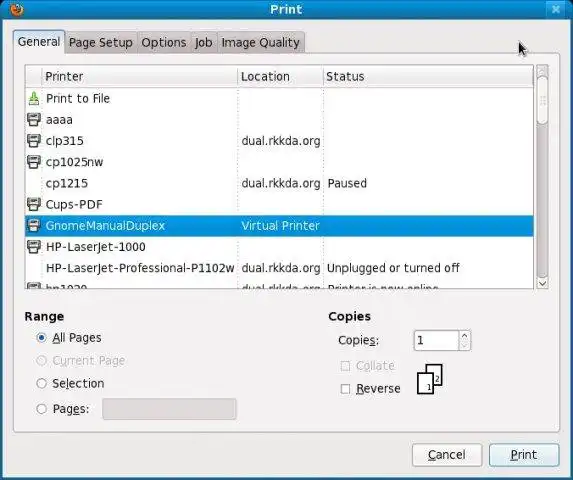Click the scroll down arrow of printer list

coord(542,283)
